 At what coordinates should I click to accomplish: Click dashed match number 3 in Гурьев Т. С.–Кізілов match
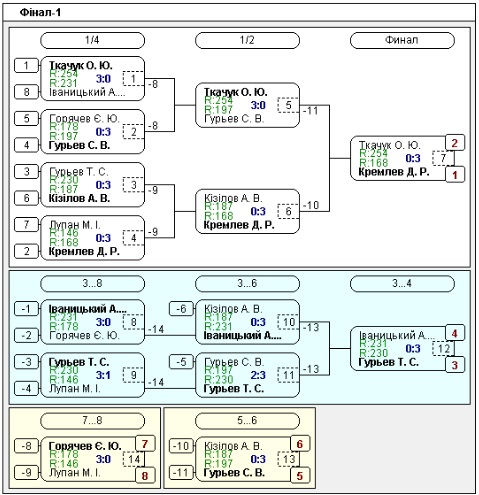133,185
